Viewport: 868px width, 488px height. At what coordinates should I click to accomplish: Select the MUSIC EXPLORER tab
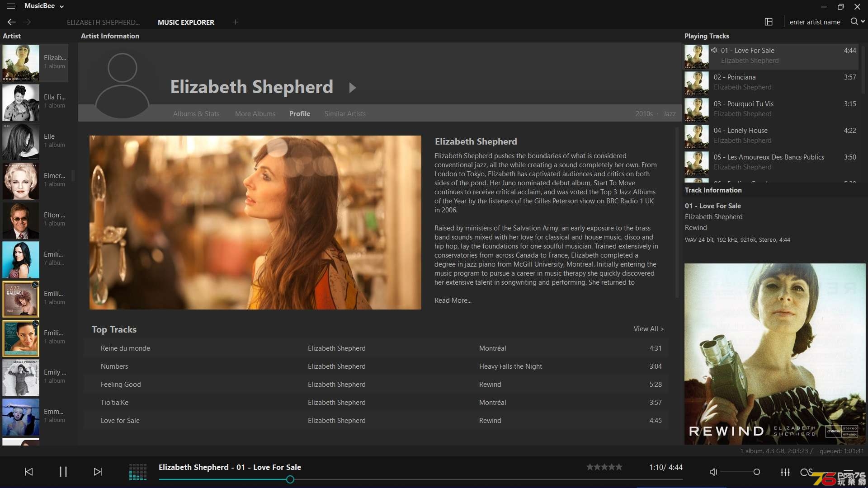[186, 22]
